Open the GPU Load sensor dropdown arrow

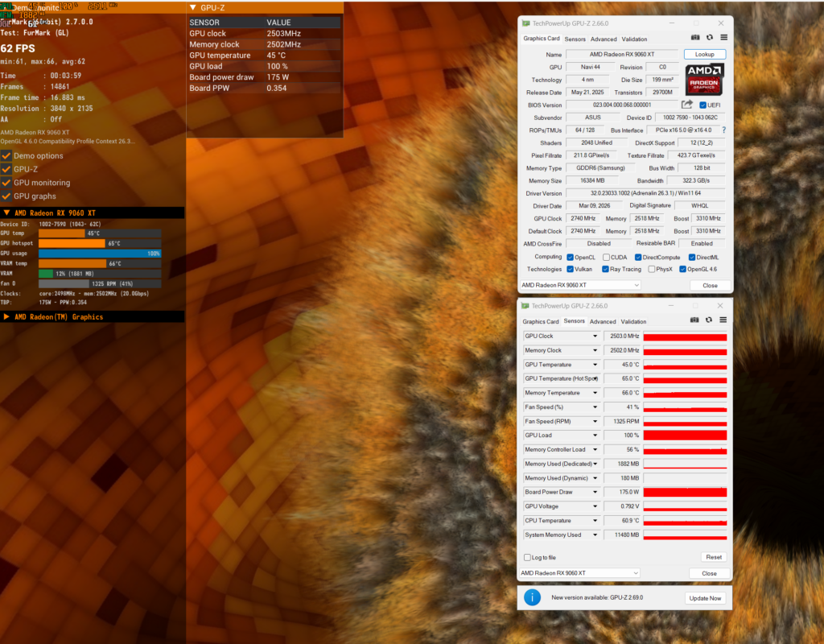coord(595,436)
